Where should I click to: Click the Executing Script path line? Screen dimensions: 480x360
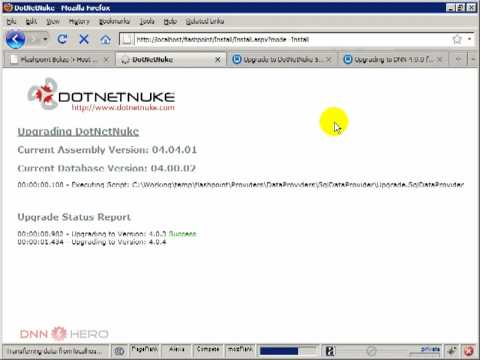coord(241,184)
